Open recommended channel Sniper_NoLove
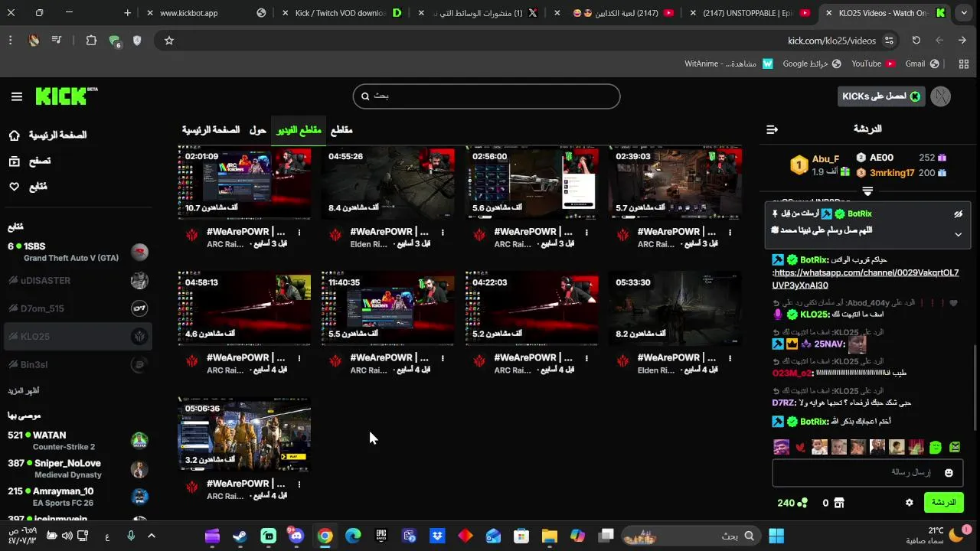The image size is (980, 551). point(77,468)
